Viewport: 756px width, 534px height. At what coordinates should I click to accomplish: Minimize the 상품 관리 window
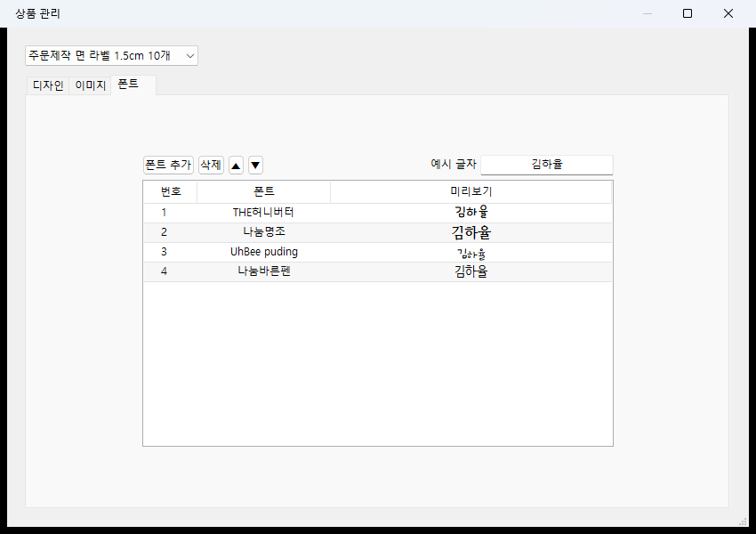click(647, 13)
